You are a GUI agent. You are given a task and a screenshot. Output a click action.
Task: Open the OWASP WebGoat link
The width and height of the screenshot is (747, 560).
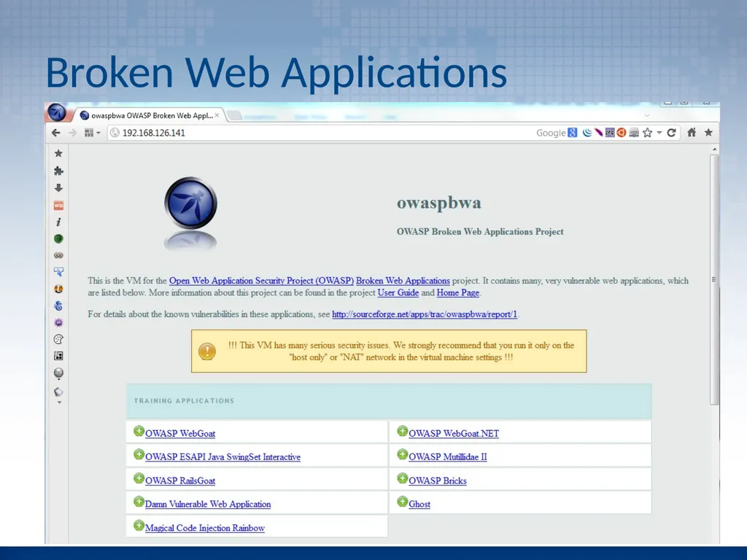(180, 433)
